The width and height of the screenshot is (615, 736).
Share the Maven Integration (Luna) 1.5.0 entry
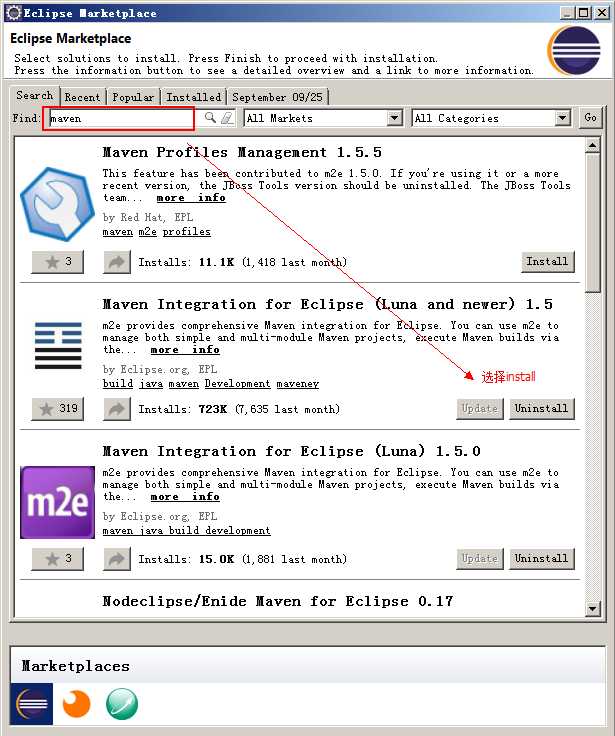click(x=117, y=559)
